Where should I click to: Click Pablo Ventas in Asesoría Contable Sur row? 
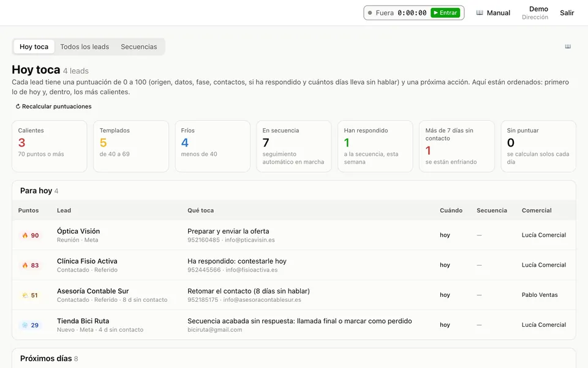pos(540,295)
